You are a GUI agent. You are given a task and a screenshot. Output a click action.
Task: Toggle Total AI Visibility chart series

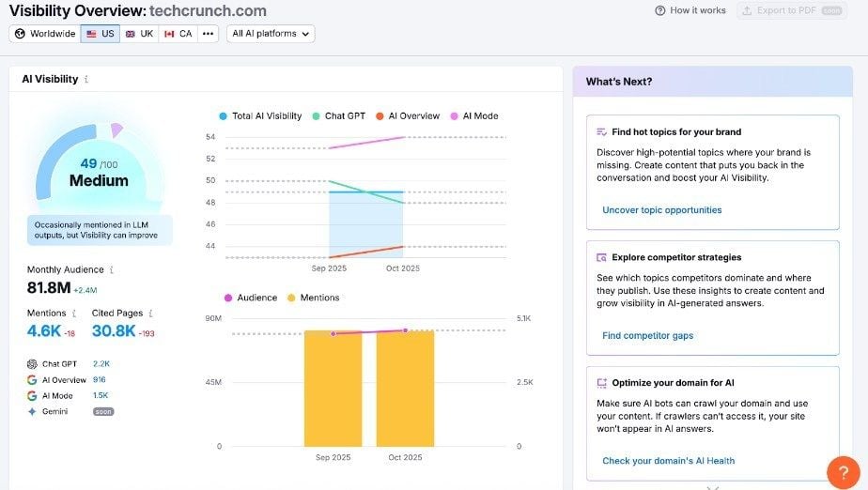click(x=259, y=116)
